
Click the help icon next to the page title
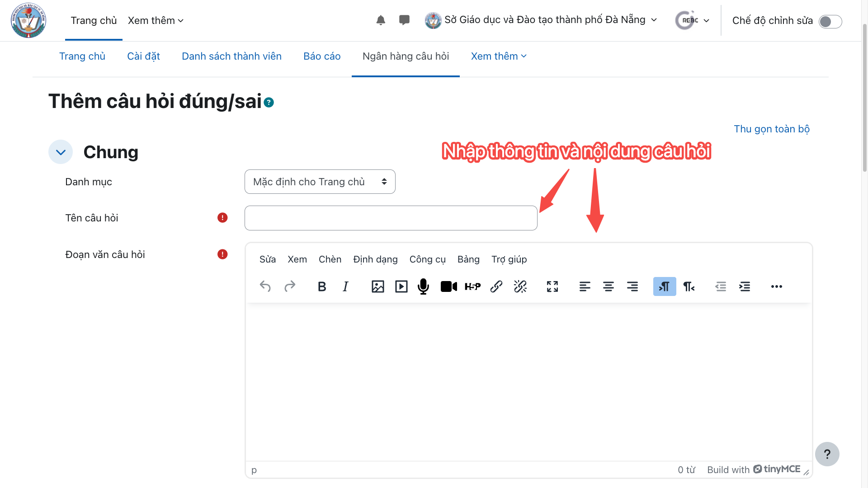point(269,103)
